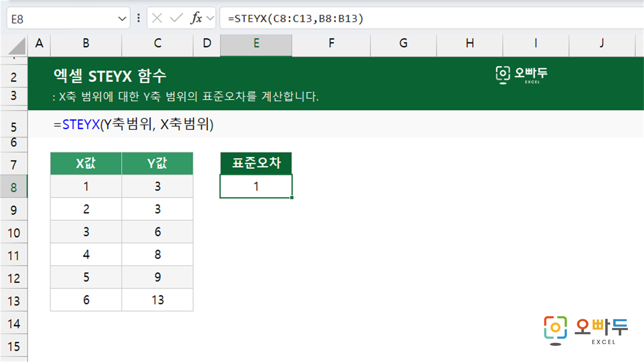
Task: Click the Y값 table header cell
Action: pos(157,163)
